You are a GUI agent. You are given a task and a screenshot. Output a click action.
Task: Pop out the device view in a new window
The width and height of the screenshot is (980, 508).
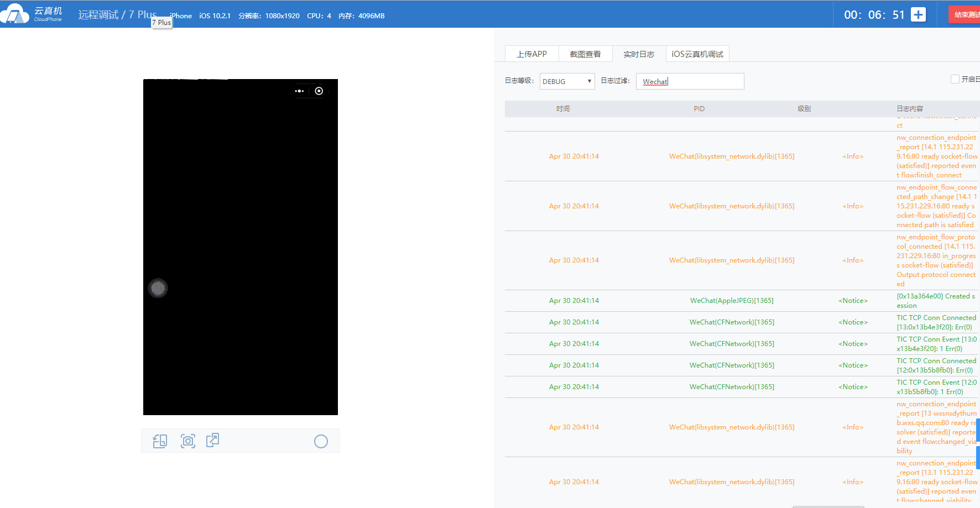[213, 440]
